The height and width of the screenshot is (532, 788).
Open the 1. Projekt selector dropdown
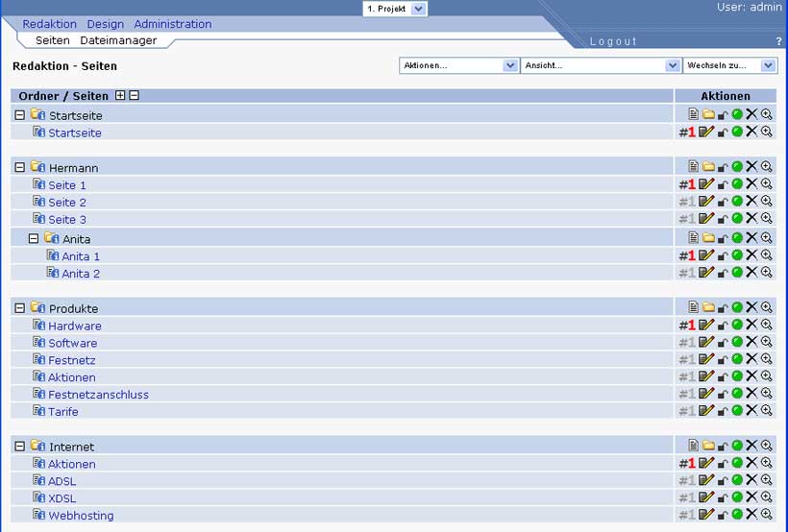[x=395, y=9]
